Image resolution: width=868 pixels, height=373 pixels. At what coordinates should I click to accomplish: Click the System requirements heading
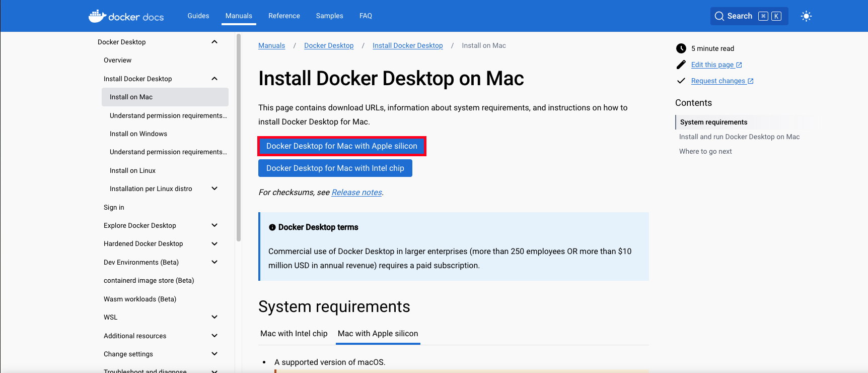(334, 306)
